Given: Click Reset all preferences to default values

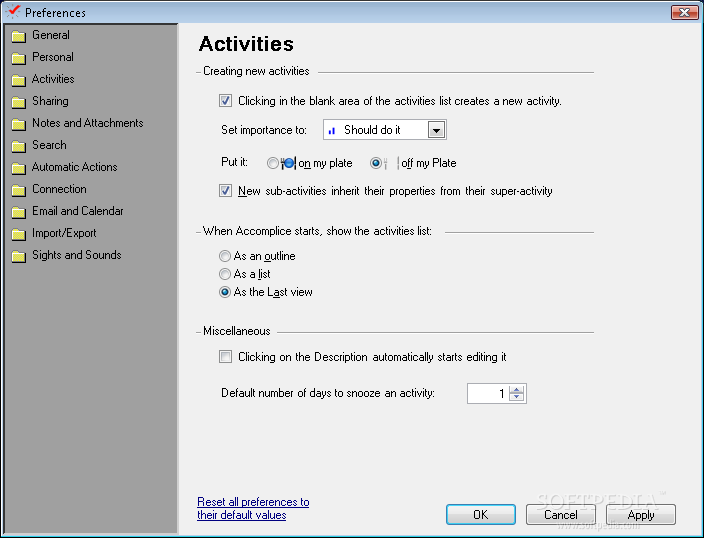Looking at the screenshot, I should [253, 508].
